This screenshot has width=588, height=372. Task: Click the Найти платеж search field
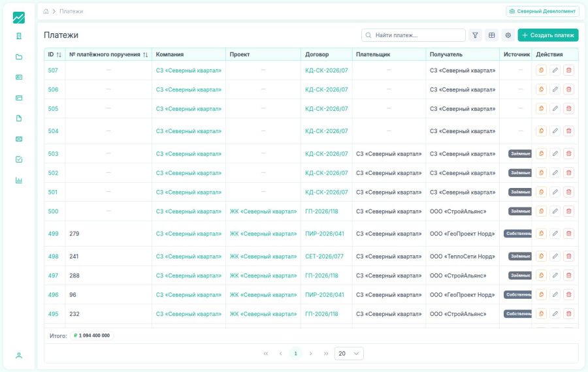pos(414,35)
